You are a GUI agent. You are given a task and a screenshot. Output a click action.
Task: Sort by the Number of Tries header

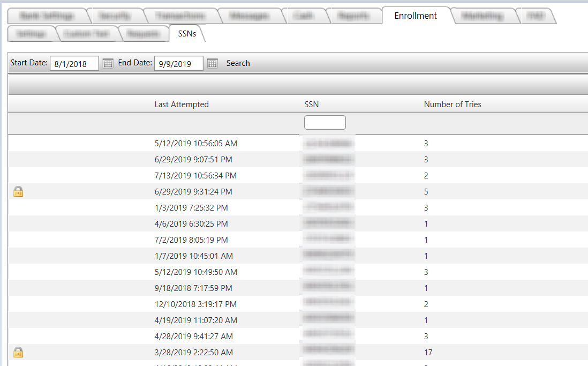pos(453,104)
